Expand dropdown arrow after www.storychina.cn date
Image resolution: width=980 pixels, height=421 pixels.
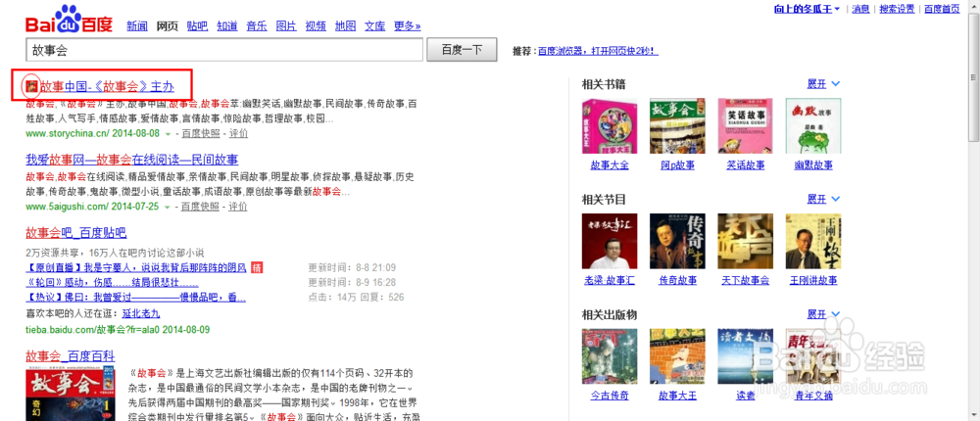coord(168,134)
